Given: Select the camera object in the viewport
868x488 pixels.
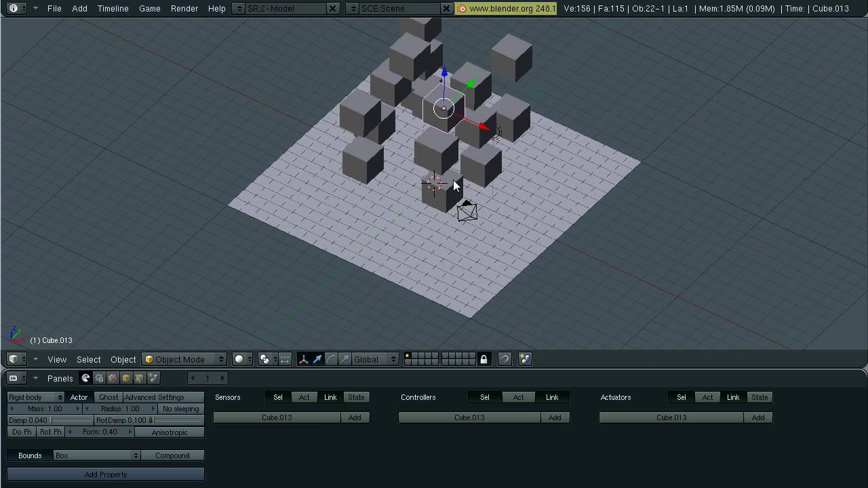Looking at the screenshot, I should (467, 212).
